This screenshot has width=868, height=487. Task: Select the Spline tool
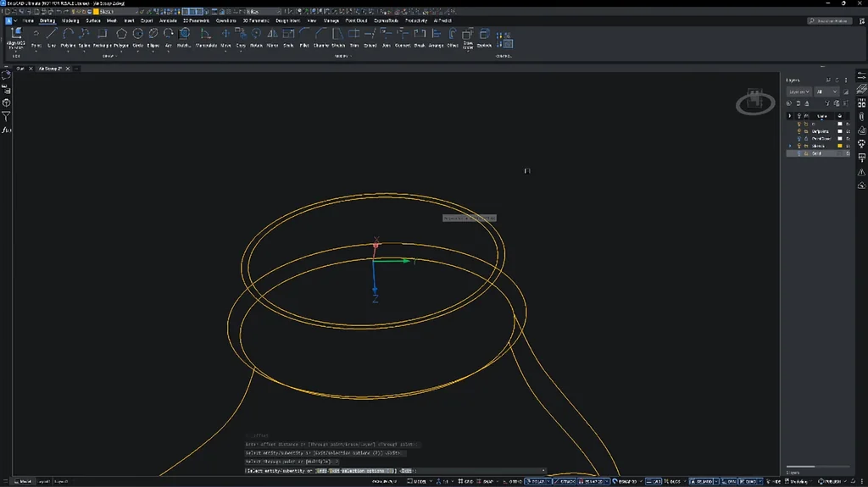[84, 37]
